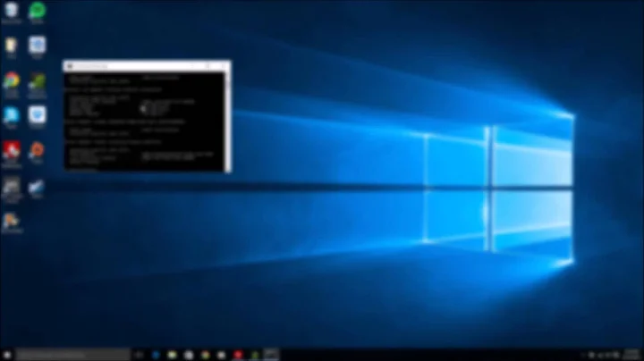Open Task View from the taskbar

pyautogui.click(x=139, y=355)
